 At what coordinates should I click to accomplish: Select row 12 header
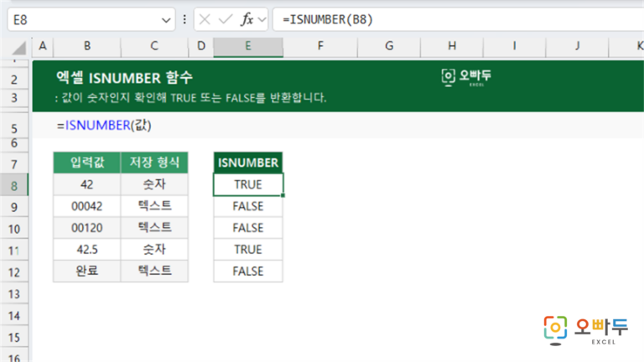(x=14, y=272)
